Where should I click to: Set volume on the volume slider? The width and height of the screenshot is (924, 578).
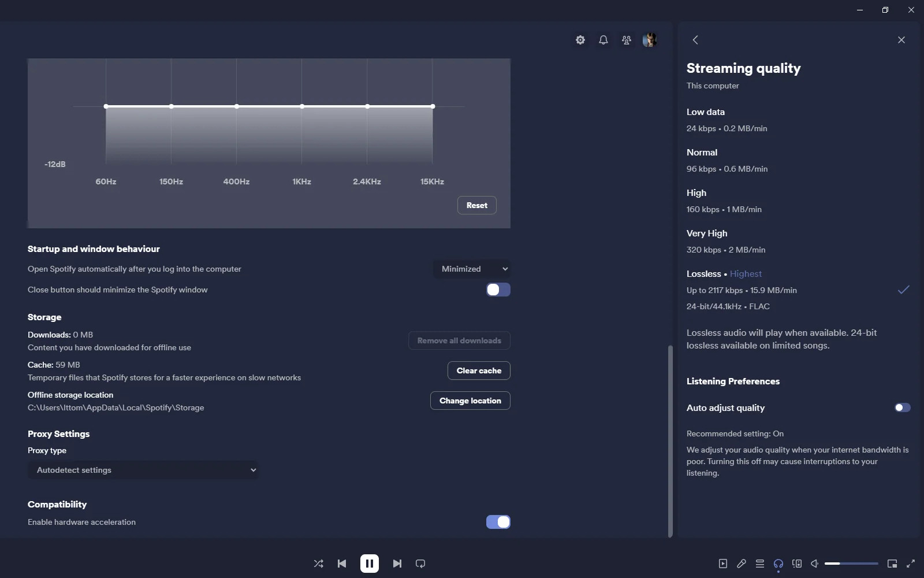coord(851,564)
